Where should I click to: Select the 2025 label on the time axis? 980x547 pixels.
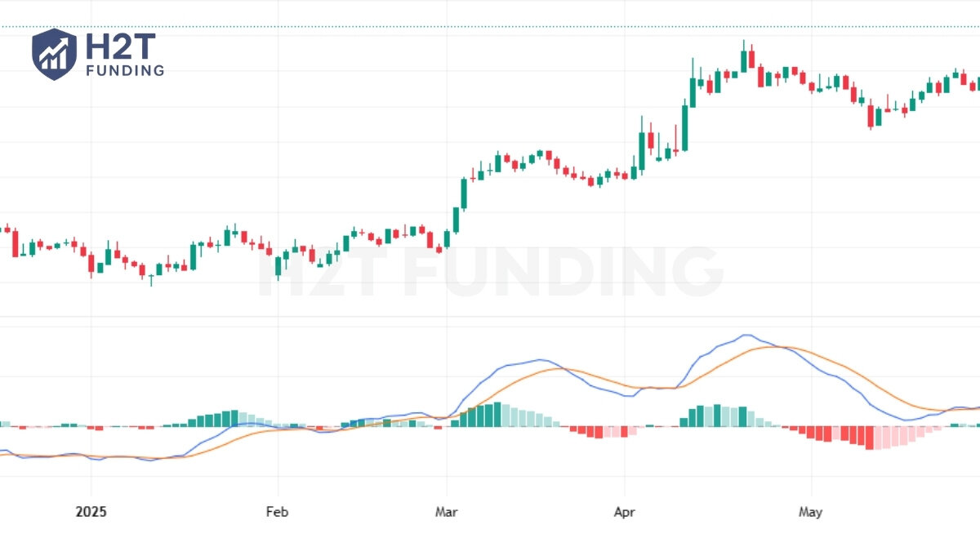[x=91, y=513]
